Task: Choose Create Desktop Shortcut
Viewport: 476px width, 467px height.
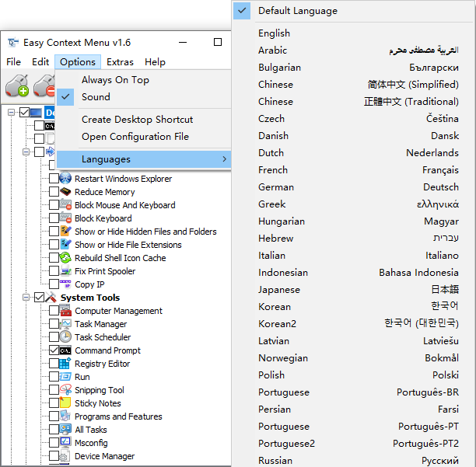Action: coord(144,120)
